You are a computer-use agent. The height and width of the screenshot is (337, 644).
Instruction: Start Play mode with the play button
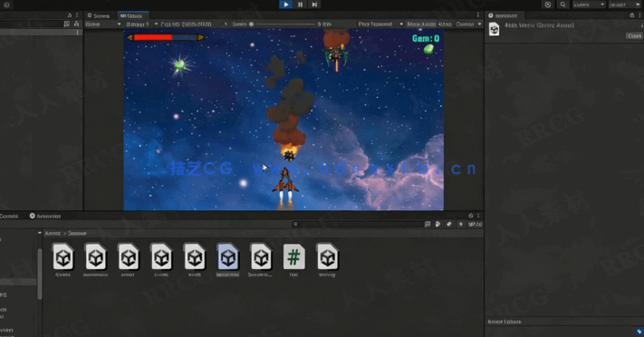pyautogui.click(x=286, y=5)
